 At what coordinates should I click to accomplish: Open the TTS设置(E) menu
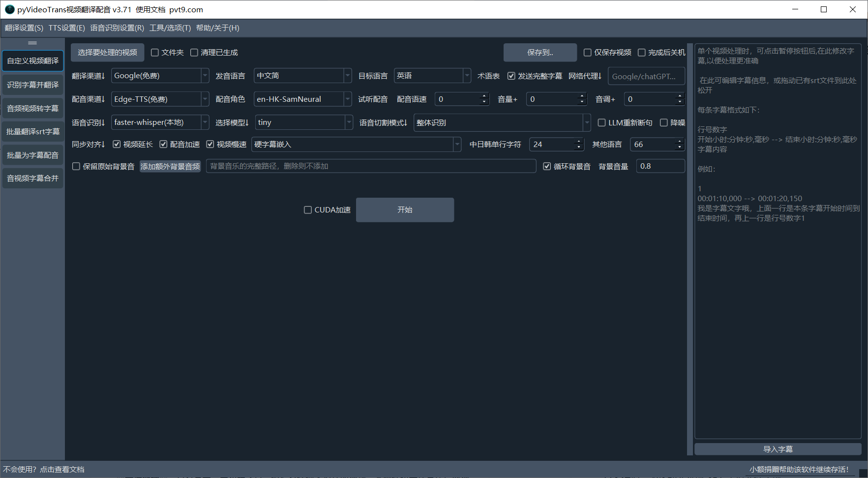click(x=67, y=28)
